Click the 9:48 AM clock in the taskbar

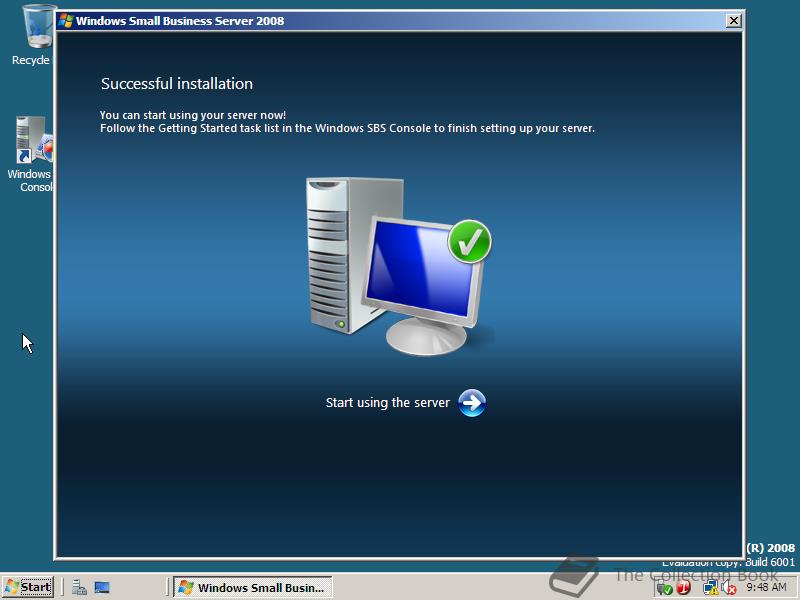[766, 587]
